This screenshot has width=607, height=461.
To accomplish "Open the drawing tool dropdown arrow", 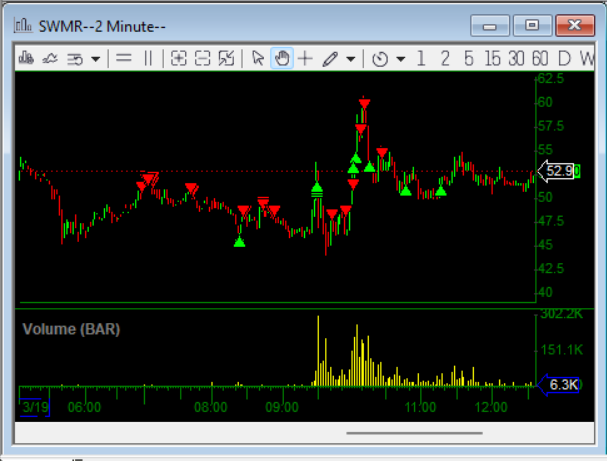I will (x=351, y=59).
